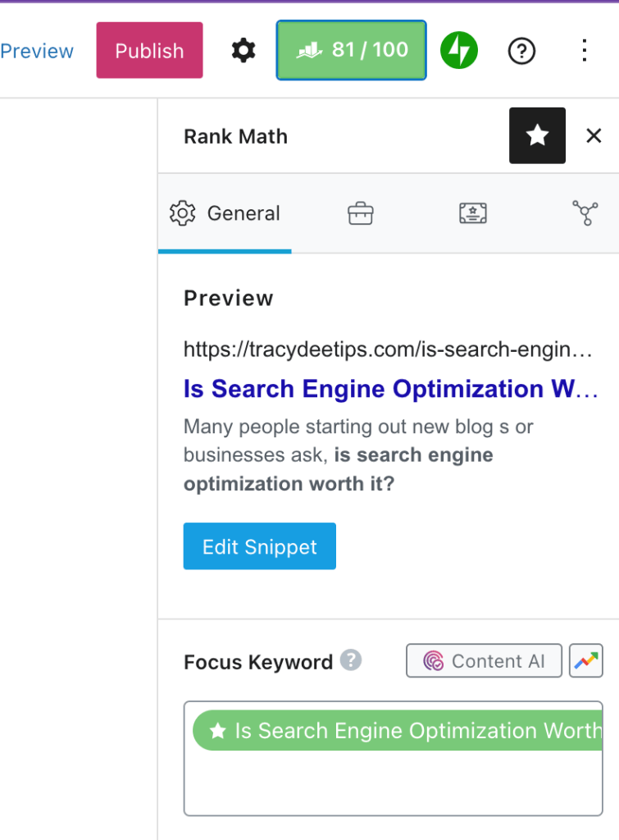Click the Jetpack icon in the toolbar
This screenshot has height=840, width=619.
pos(459,50)
